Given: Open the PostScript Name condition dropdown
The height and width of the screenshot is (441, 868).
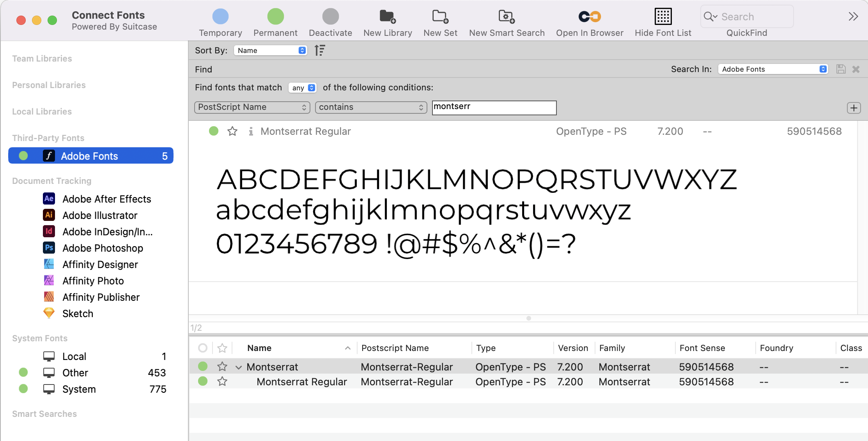Looking at the screenshot, I should click(252, 107).
